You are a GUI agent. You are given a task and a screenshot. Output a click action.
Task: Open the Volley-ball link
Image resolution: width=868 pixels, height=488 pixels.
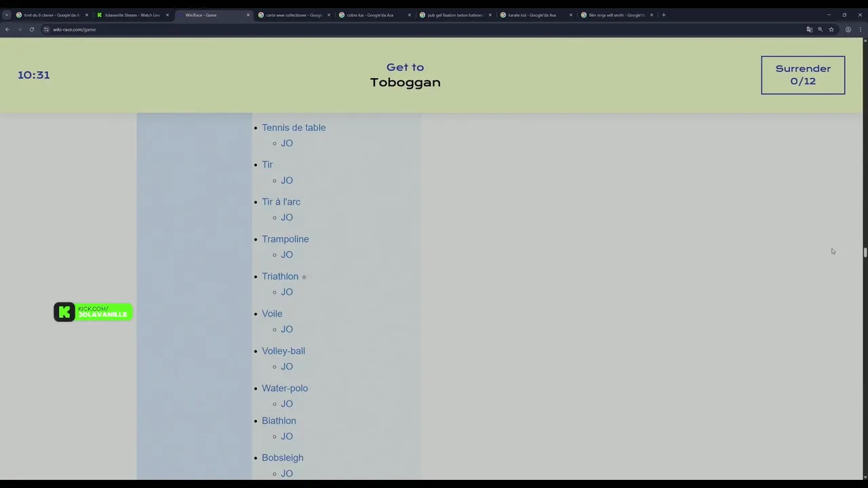click(283, 351)
